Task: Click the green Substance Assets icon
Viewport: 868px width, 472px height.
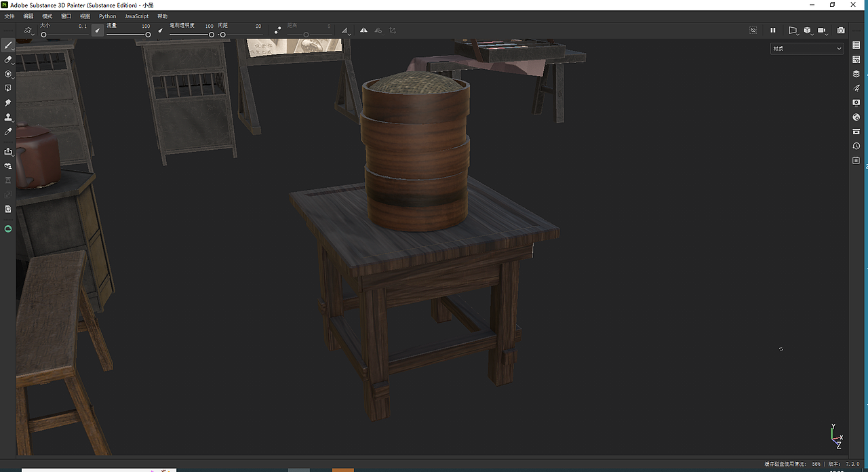Action: 8,229
